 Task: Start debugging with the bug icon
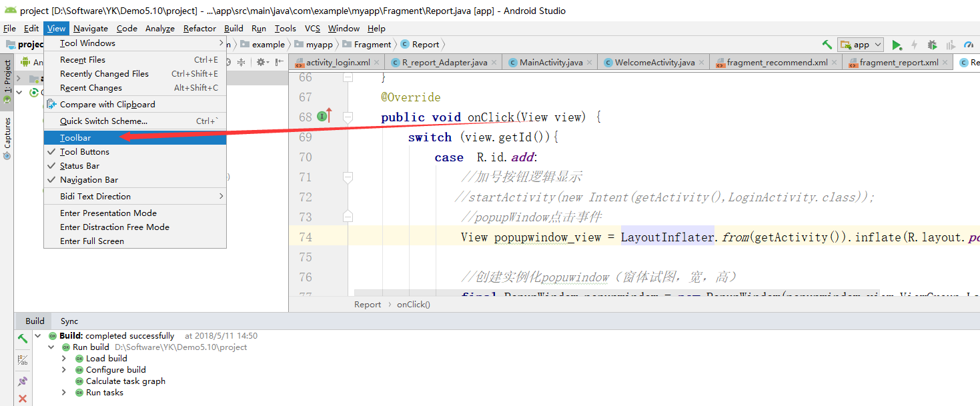pyautogui.click(x=932, y=45)
